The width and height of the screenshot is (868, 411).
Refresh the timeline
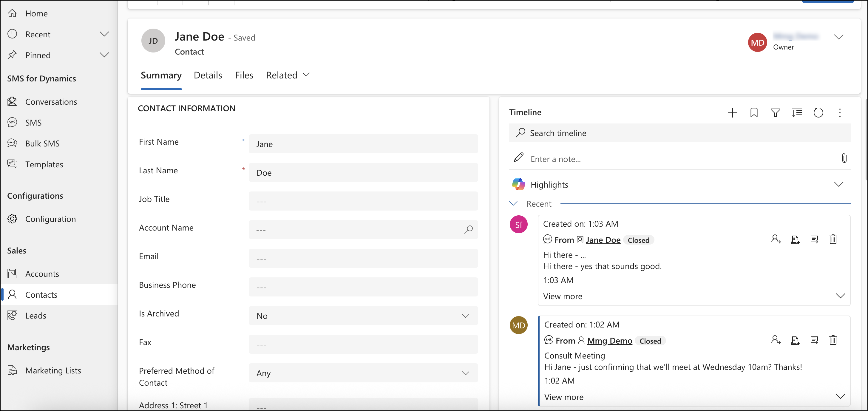pos(818,113)
